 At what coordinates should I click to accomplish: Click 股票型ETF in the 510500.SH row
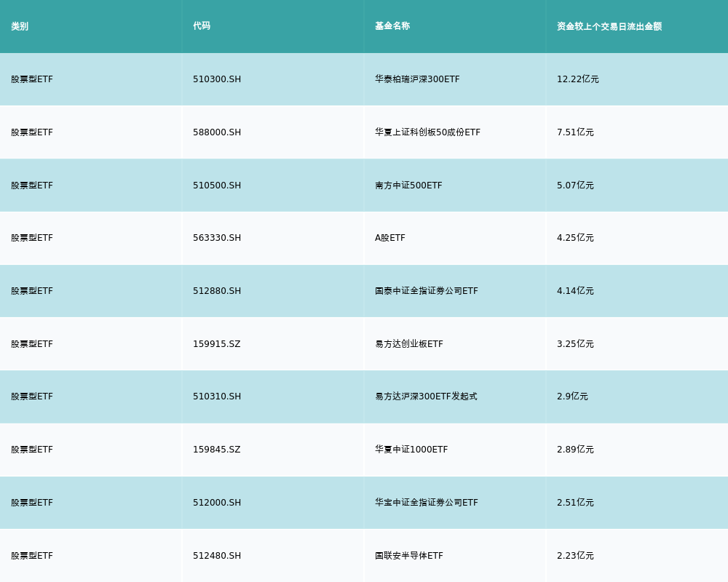pos(32,186)
